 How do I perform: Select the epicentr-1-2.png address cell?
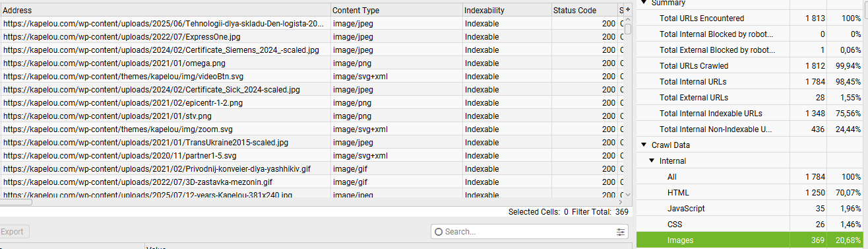(165, 102)
